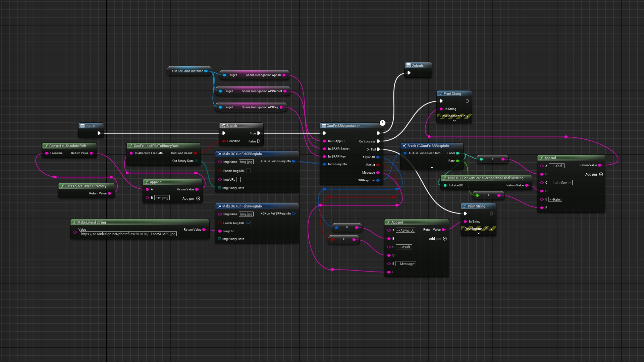This screenshot has height=362, width=644.
Task: Click the Inputs node execution output pin
Action: point(99,133)
